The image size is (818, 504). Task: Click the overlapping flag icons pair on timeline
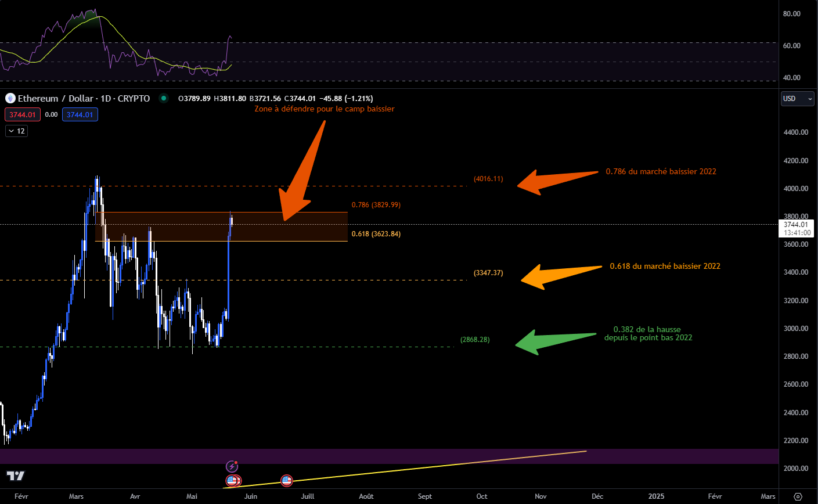(x=233, y=480)
